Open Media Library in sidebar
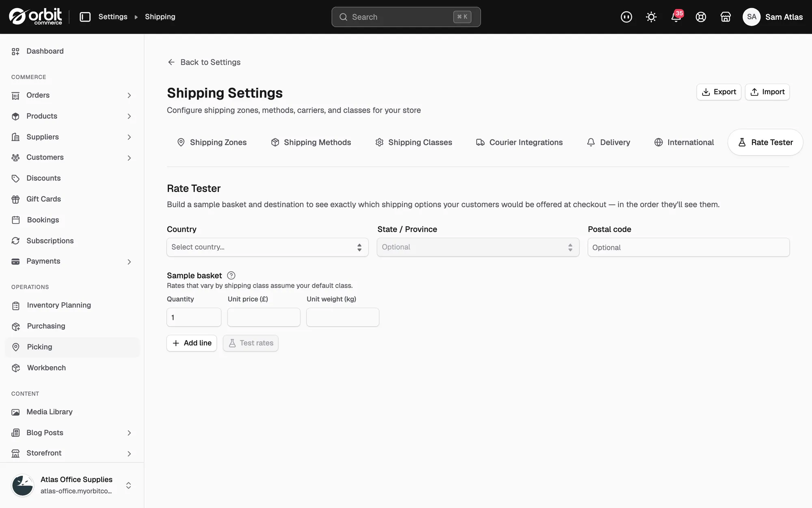This screenshot has height=508, width=812. point(72,412)
